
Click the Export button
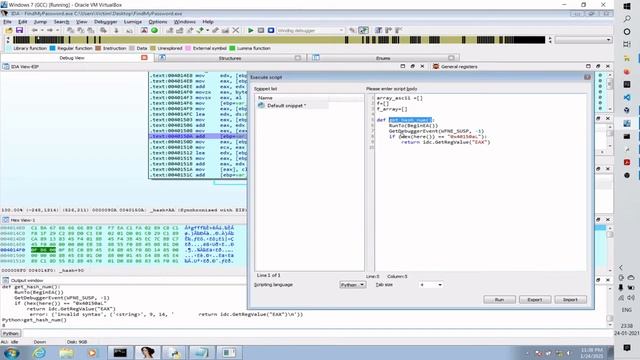pos(535,300)
